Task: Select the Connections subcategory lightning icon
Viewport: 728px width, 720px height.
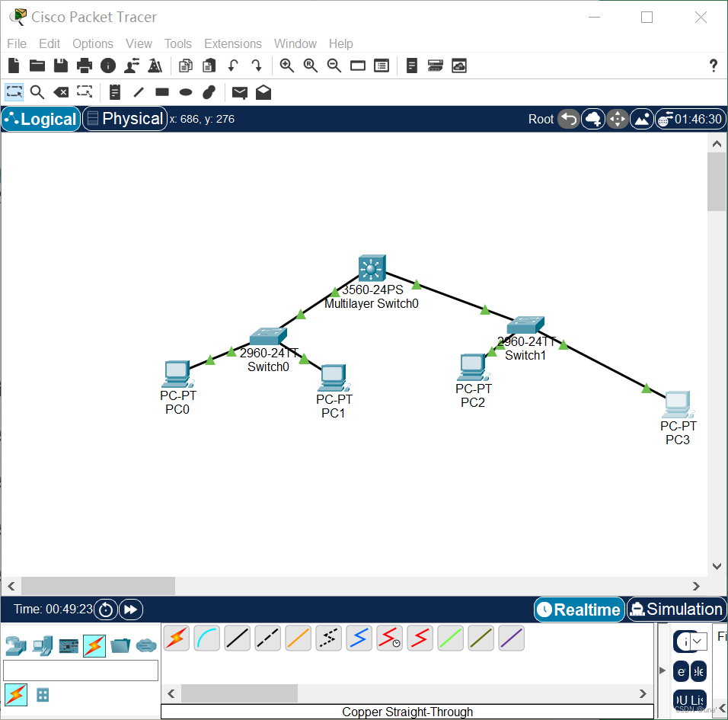Action: [x=16, y=695]
